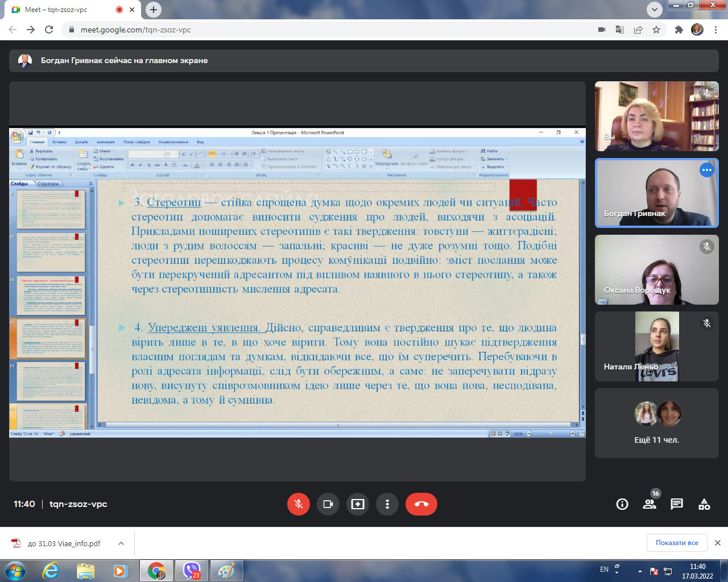Expand the downloaded PDF file options chevron
The height and width of the screenshot is (582, 728).
pos(121,543)
